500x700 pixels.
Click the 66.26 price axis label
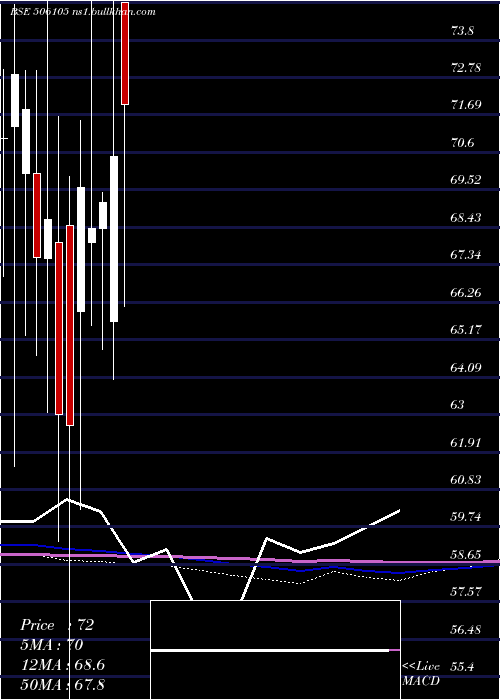click(x=467, y=292)
